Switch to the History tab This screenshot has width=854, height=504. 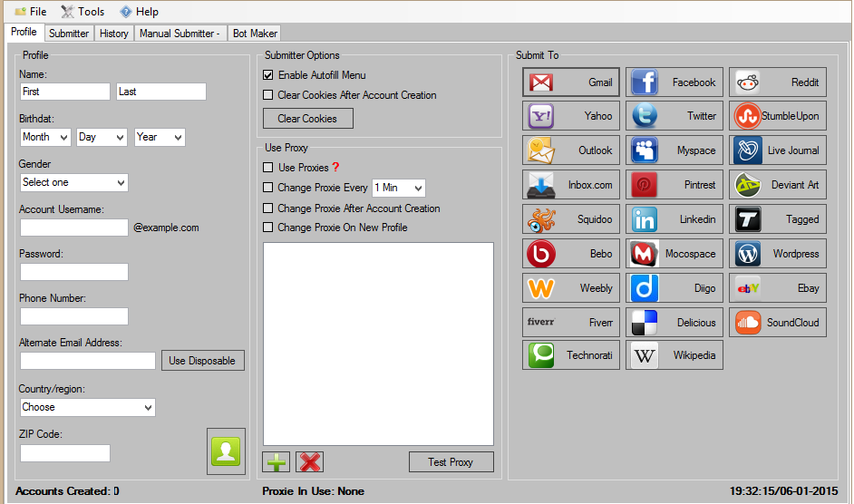click(114, 34)
